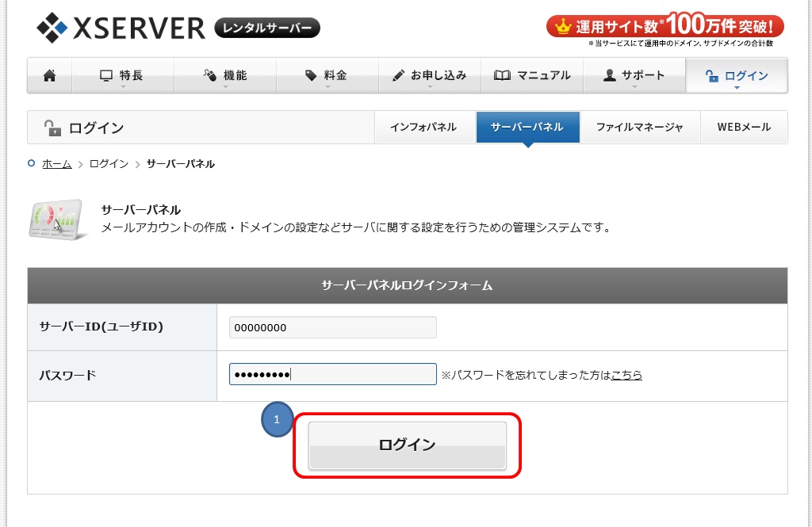Focus the パスワード input field
This screenshot has width=812, height=527.
tap(332, 374)
